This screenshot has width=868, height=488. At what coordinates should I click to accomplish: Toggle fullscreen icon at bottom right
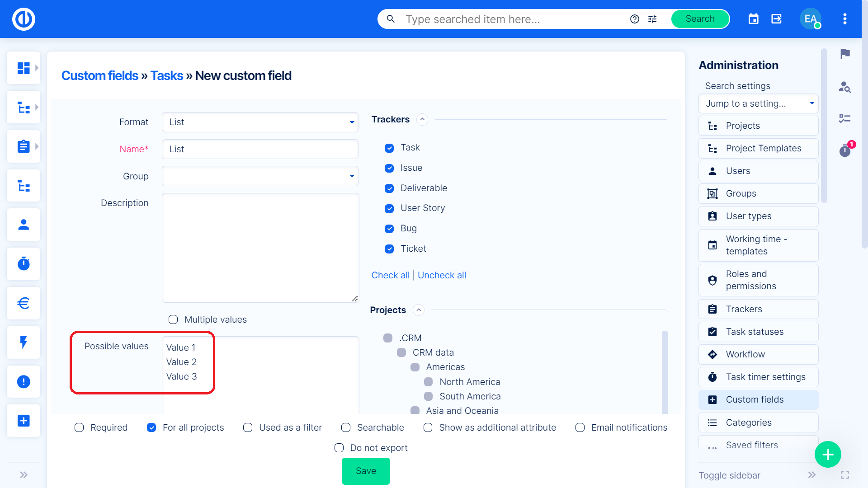[x=845, y=475]
